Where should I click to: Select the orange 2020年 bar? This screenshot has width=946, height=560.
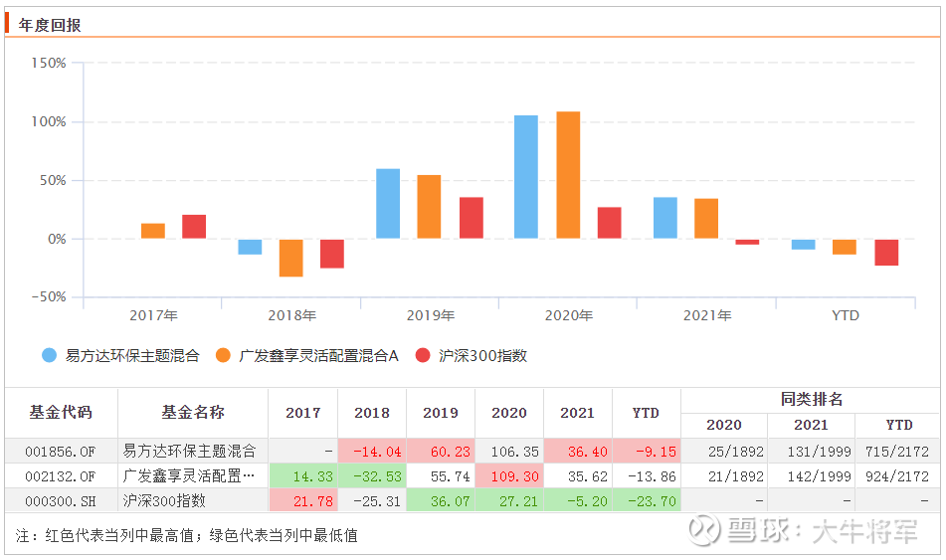coord(568,175)
